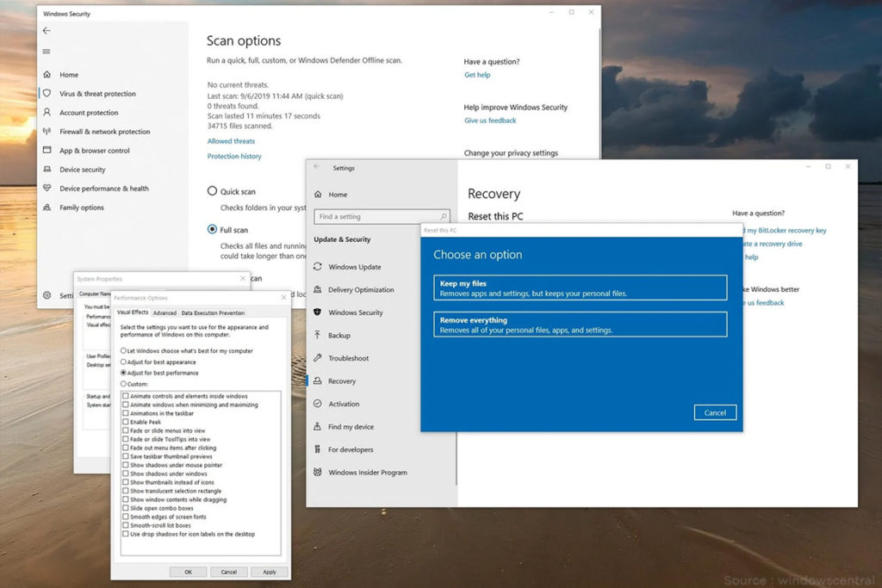
Task: Select the Full scan radio button
Action: 212,229
